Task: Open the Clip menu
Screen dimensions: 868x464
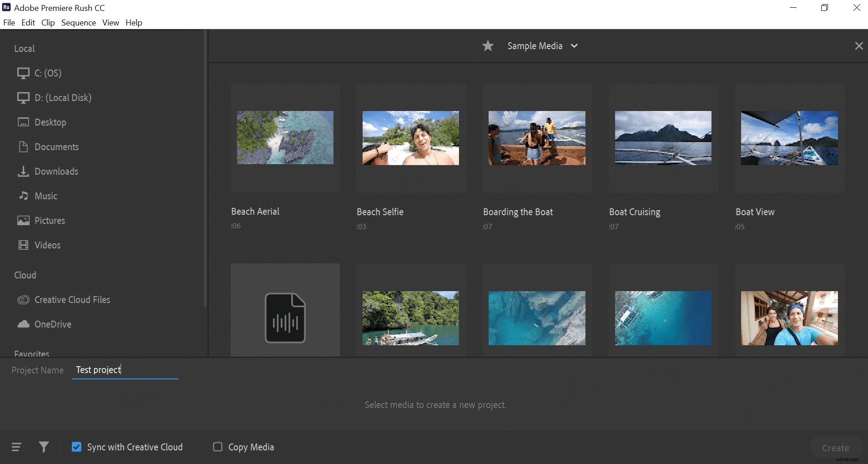Action: (x=48, y=22)
